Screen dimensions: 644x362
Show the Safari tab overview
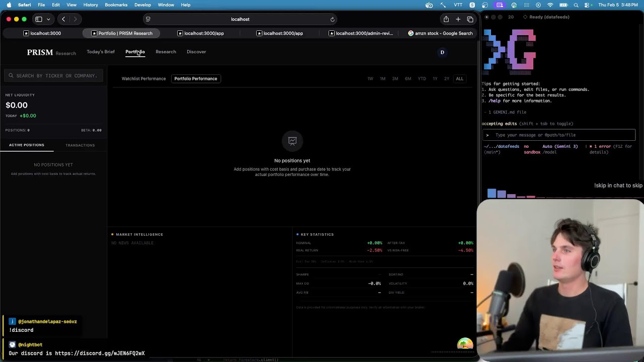pos(470,19)
